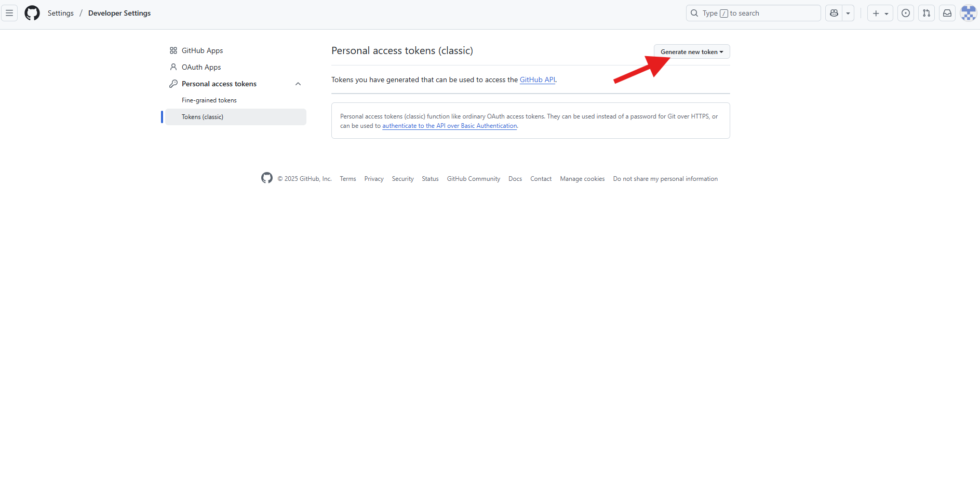The width and height of the screenshot is (980, 487).
Task: Open your profile avatar menu
Action: 968,13
